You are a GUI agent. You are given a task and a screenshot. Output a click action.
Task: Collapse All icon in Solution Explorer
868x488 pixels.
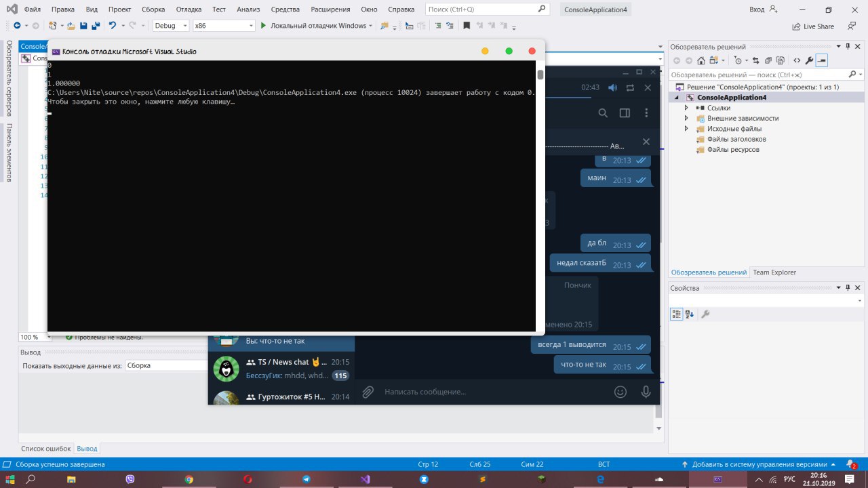[768, 60]
